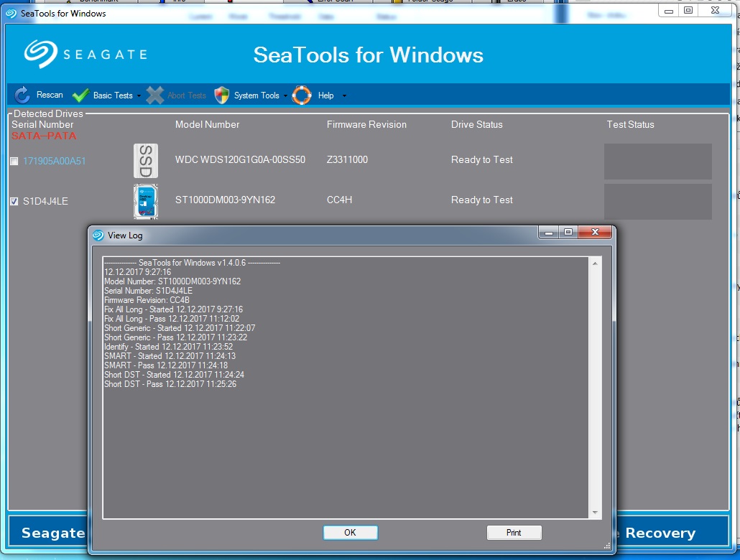Expand the Help dropdown arrow
Screen dimensions: 740x560
pyautogui.click(x=344, y=95)
